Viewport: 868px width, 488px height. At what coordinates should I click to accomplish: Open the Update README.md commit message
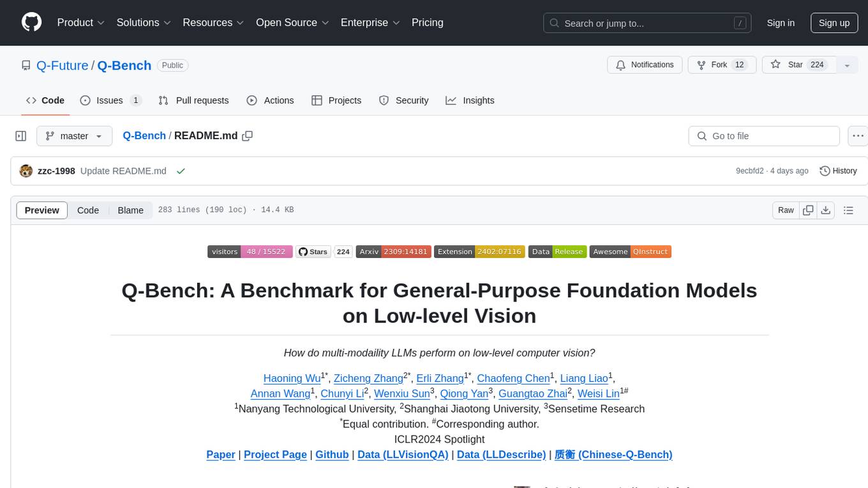(x=123, y=171)
